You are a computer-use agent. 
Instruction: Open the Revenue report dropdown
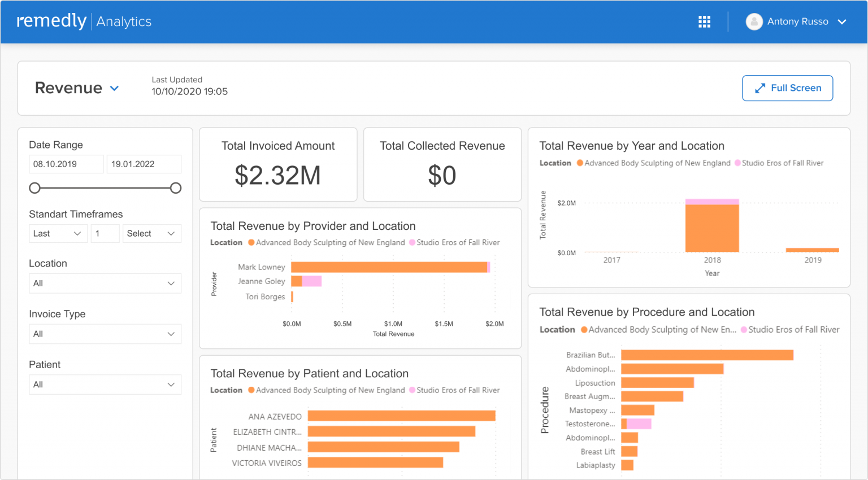(114, 88)
